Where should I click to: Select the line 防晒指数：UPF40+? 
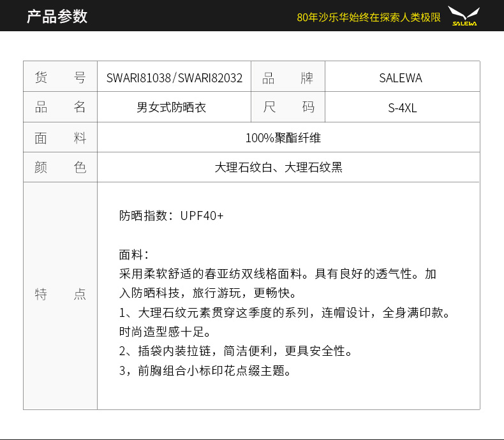click(x=172, y=216)
